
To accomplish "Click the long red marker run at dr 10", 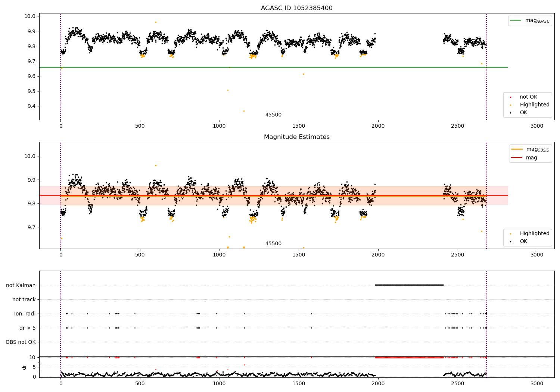I will 410,357.
